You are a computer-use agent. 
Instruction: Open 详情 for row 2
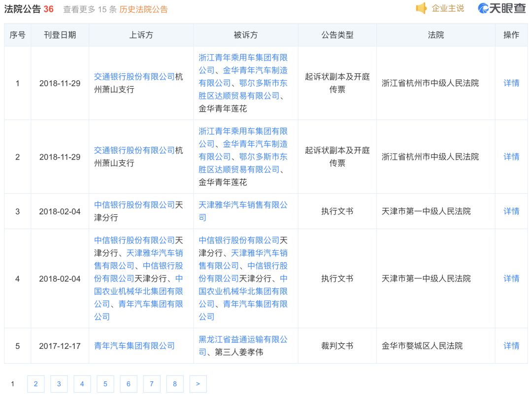[511, 157]
